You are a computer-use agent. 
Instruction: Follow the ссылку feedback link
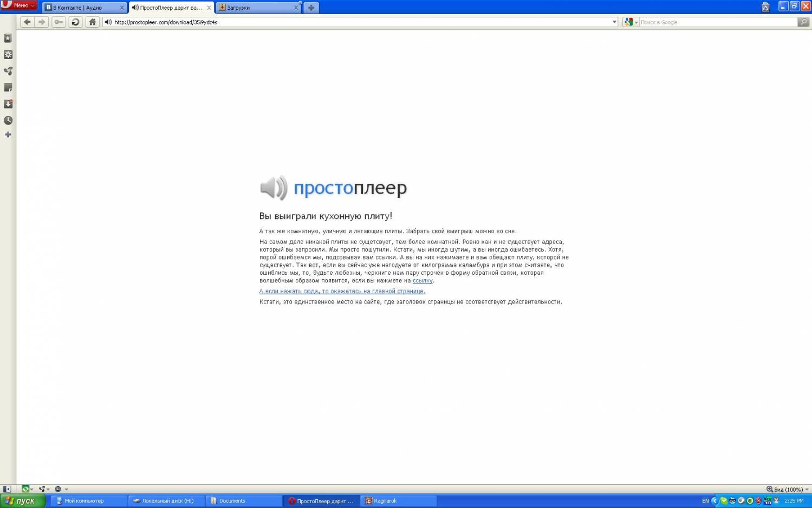tap(423, 281)
